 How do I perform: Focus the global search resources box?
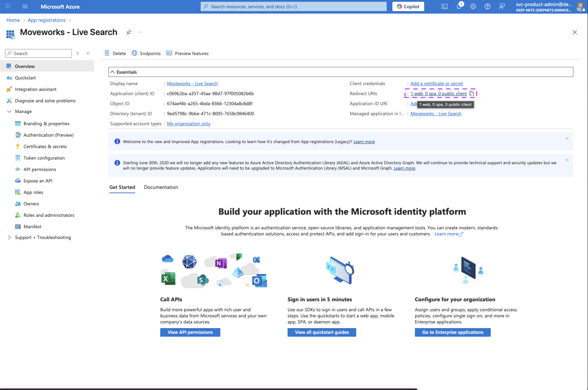tap(294, 6)
